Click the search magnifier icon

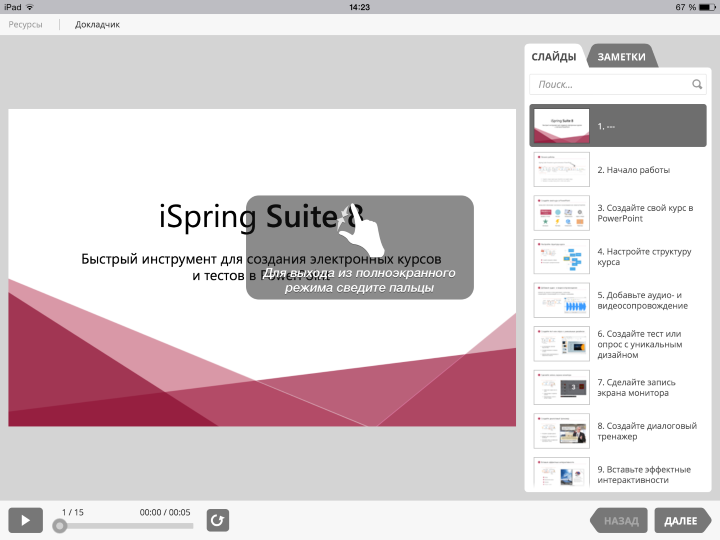pyautogui.click(x=697, y=84)
